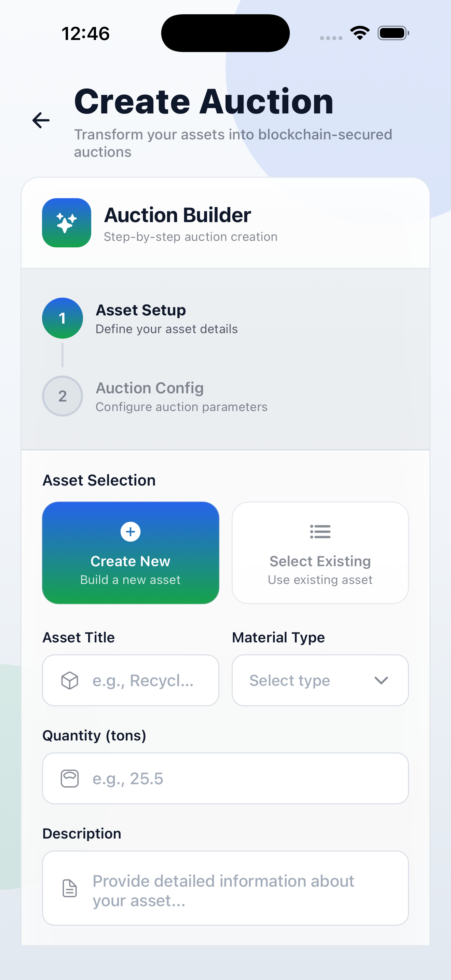
Task: Click the plus icon on Create New card
Action: [131, 532]
